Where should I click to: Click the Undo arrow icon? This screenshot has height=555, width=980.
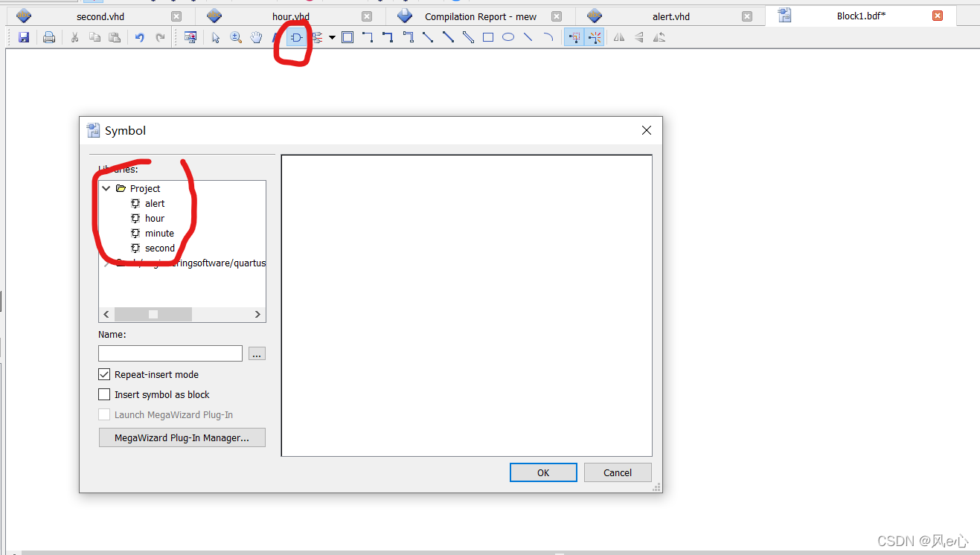(x=139, y=37)
